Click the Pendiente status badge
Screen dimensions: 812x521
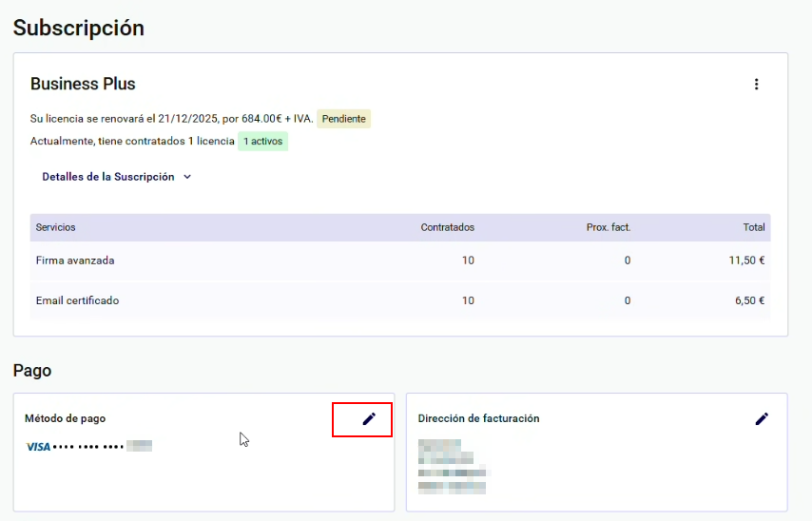coord(344,119)
